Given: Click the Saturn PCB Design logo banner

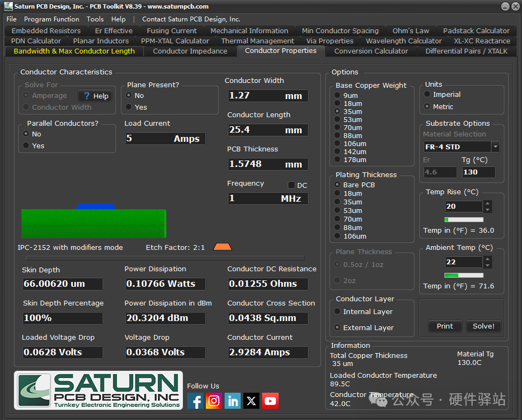Looking at the screenshot, I should 98,390.
